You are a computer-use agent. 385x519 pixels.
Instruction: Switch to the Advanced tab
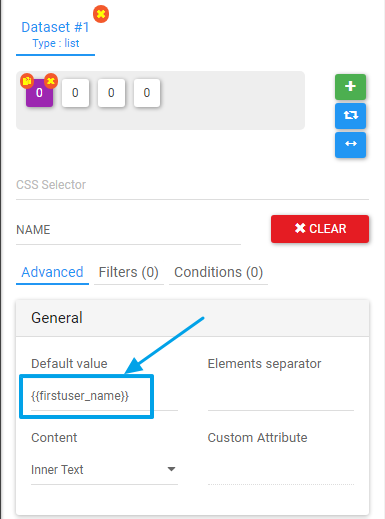click(52, 272)
